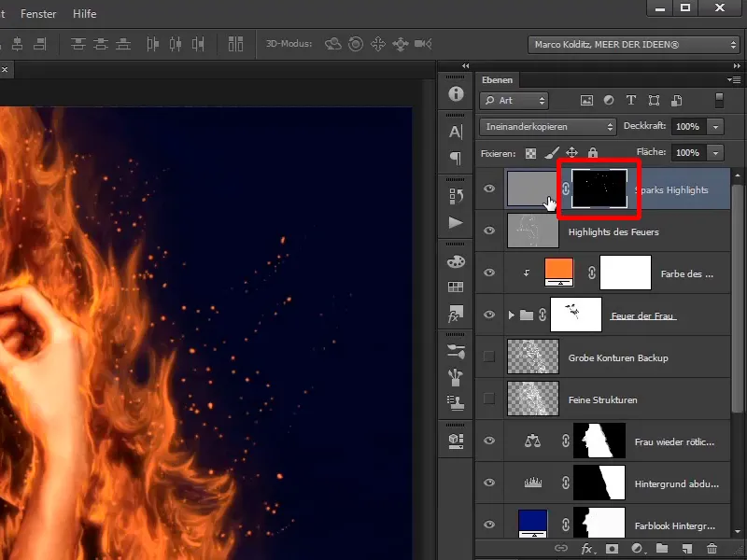
Task: Create a new layer with the page icon
Action: [687, 549]
